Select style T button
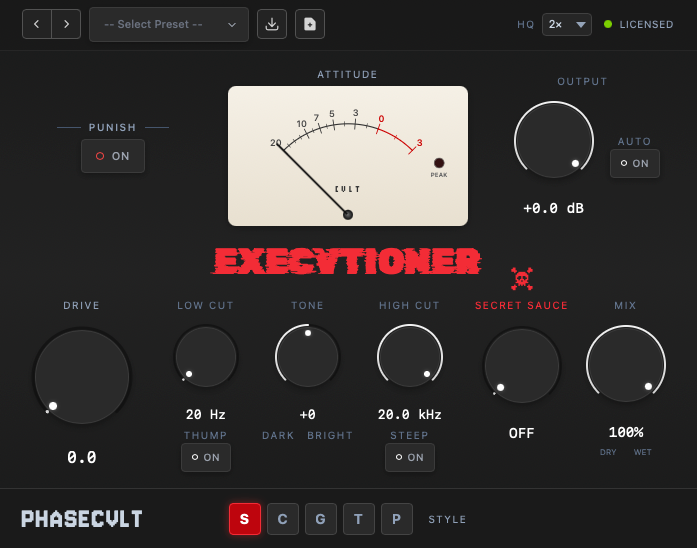Image resolution: width=697 pixels, height=548 pixels. tap(359, 519)
